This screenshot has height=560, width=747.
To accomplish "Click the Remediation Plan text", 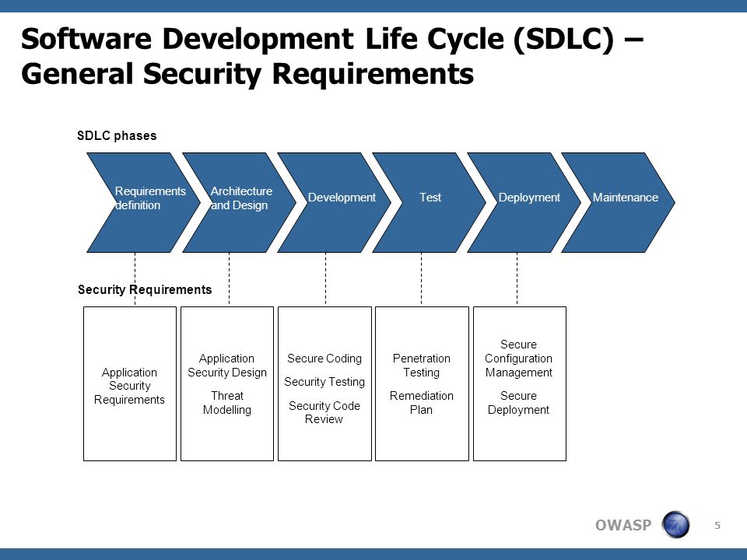I will (x=422, y=403).
